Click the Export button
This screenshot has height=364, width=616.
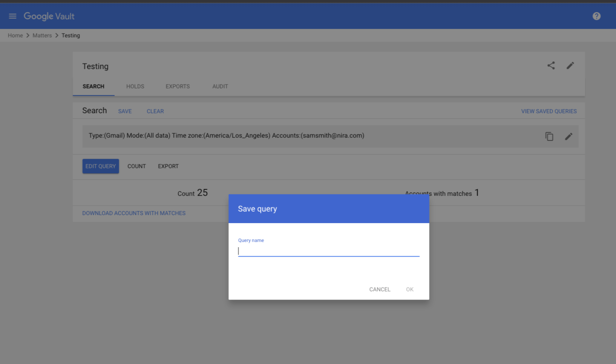(x=168, y=166)
